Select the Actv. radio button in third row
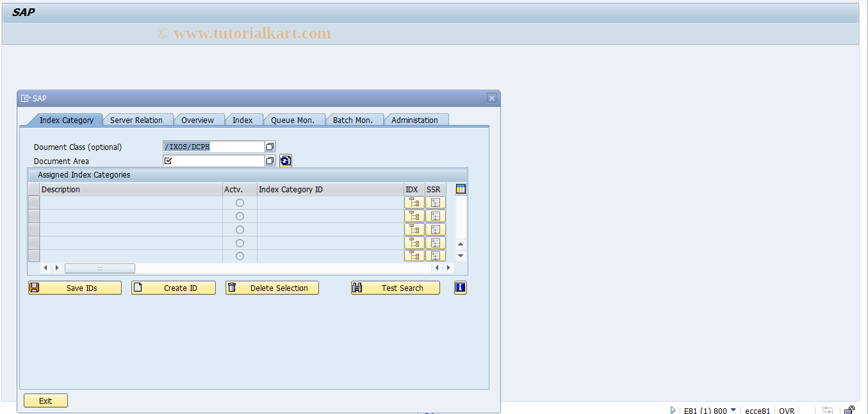The height and width of the screenshot is (414, 868). tap(240, 229)
